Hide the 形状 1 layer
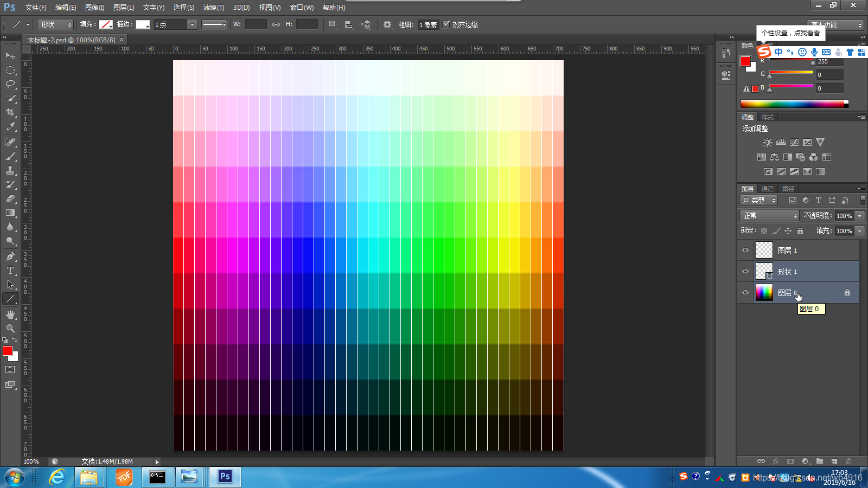This screenshot has width=868, height=488. (745, 271)
